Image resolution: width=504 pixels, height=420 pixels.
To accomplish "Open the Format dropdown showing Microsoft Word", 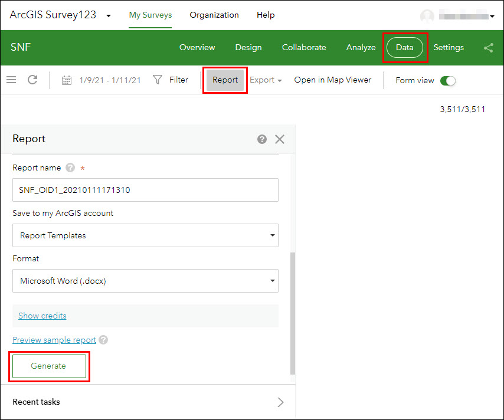I will coord(145,281).
